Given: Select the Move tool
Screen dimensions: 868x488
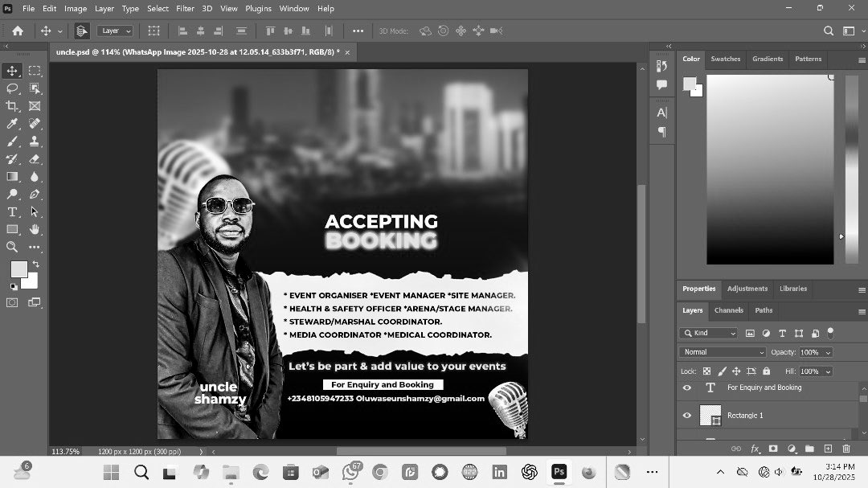Looking at the screenshot, I should [x=11, y=70].
